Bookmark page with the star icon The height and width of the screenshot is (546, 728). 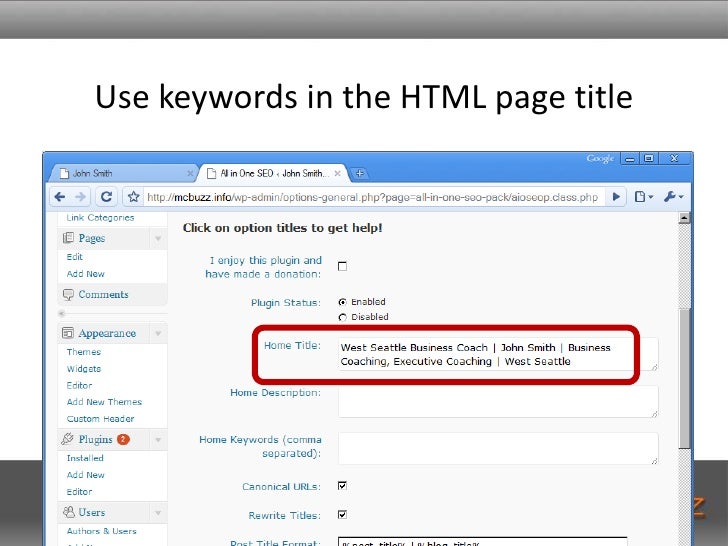[134, 197]
